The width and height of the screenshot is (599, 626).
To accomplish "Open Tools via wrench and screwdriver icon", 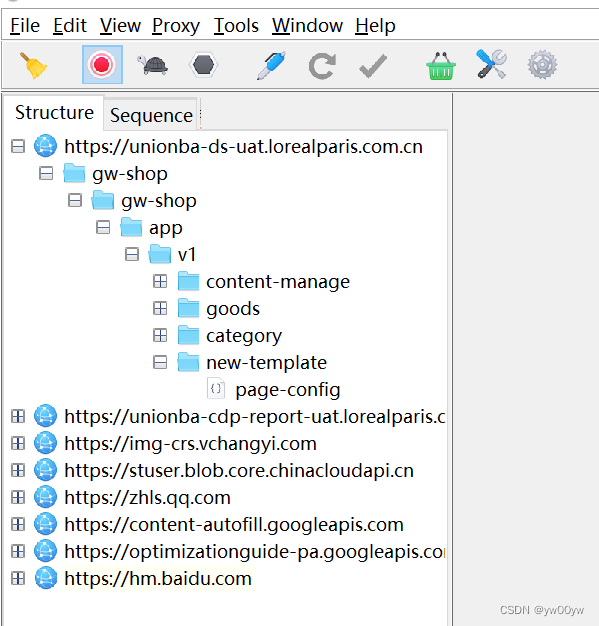I will 492,64.
